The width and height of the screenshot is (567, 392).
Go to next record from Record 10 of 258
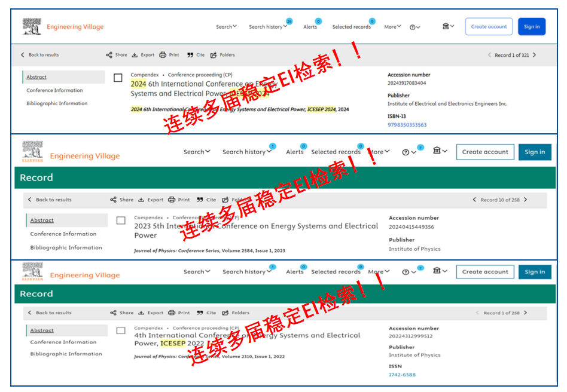click(525, 200)
